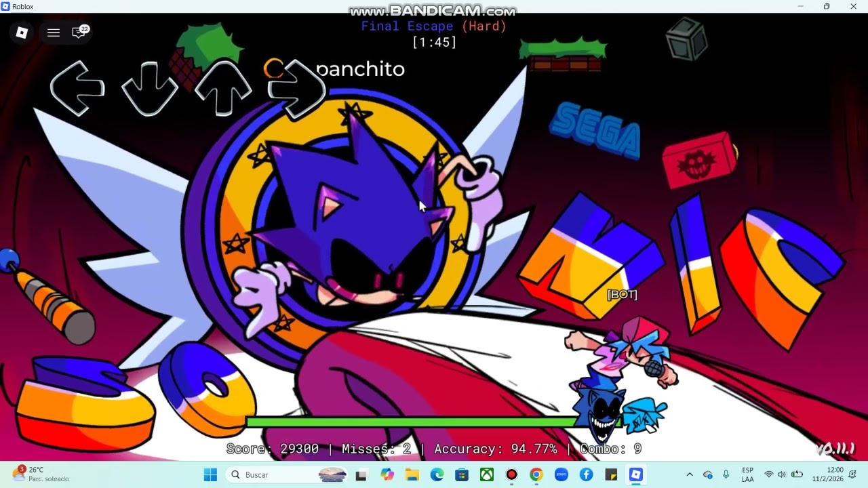
Task: Click the Misses: 2 readout
Action: (376, 449)
